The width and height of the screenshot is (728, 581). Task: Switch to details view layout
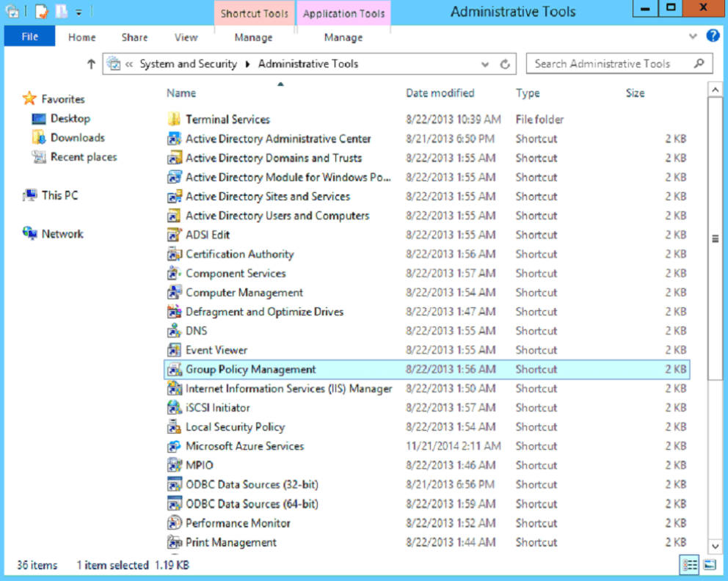[x=690, y=565]
